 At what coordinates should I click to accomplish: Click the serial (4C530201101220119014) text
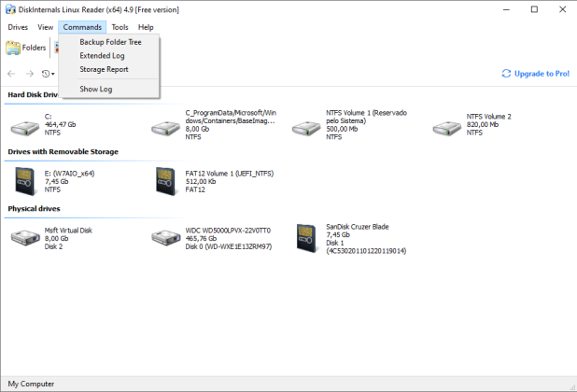(366, 251)
